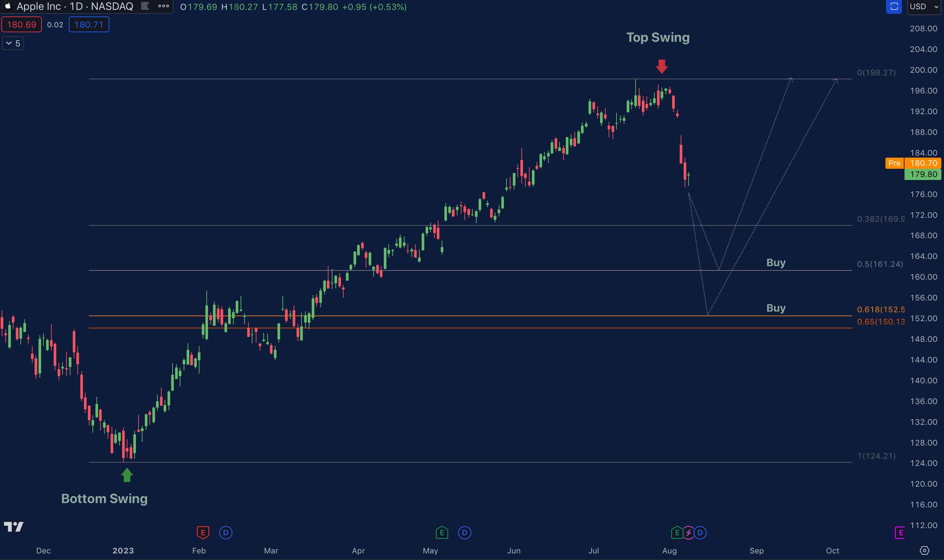Click the green 179.80 last price label
The width and height of the screenshot is (944, 560).
[923, 174]
